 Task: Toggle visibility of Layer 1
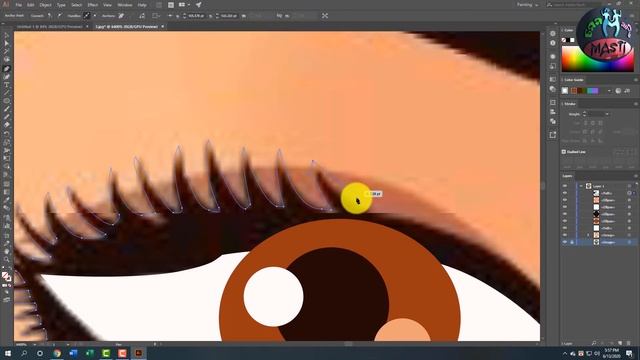pyautogui.click(x=565, y=186)
